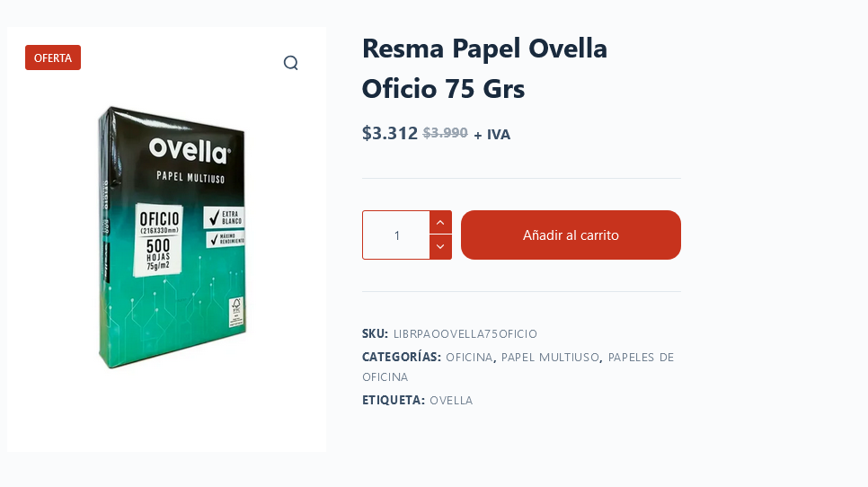Select the SKU code LIBRPAOOVELLA75OFICIO
This screenshot has height=487, width=868.
tap(465, 333)
